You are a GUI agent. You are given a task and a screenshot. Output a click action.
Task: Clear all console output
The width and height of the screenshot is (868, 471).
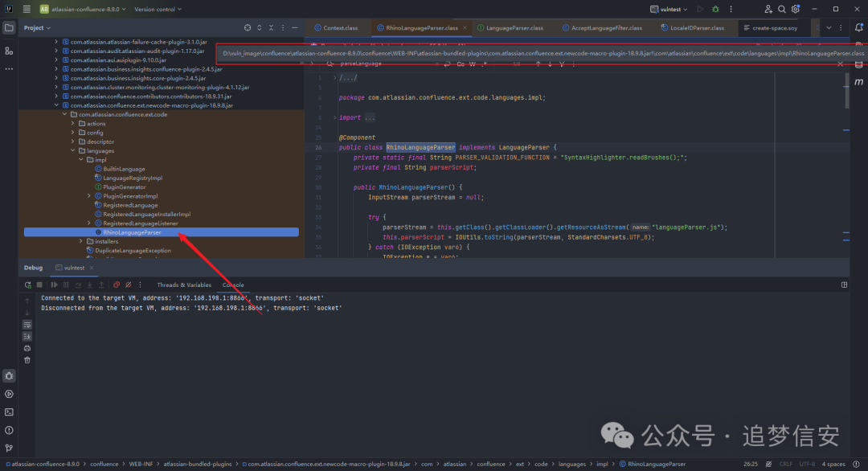click(x=27, y=360)
